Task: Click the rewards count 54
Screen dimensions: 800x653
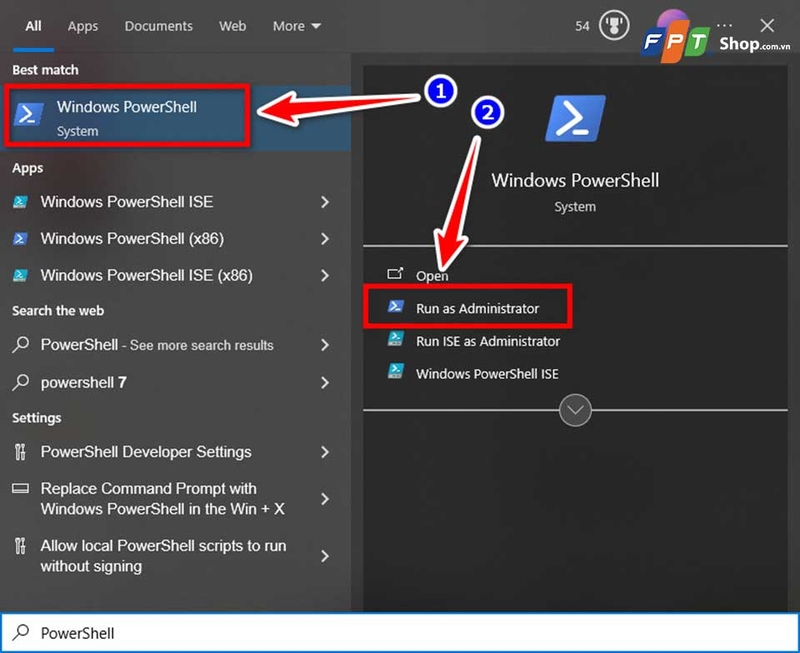Action: [582, 26]
